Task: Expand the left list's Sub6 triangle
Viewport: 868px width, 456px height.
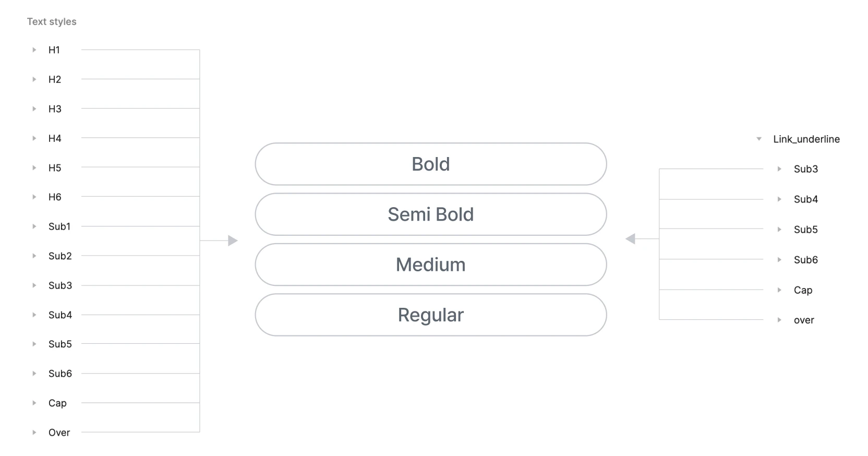Action: click(x=34, y=374)
